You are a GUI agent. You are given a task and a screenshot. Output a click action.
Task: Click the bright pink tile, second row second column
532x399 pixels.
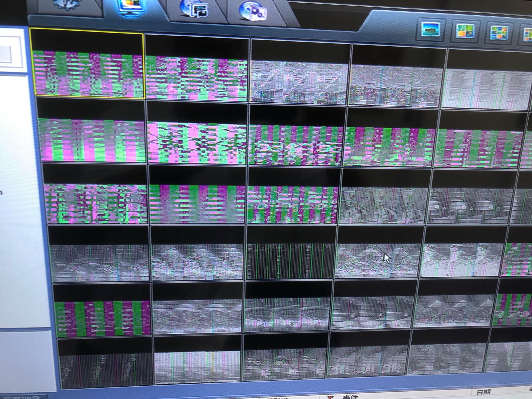click(x=197, y=133)
